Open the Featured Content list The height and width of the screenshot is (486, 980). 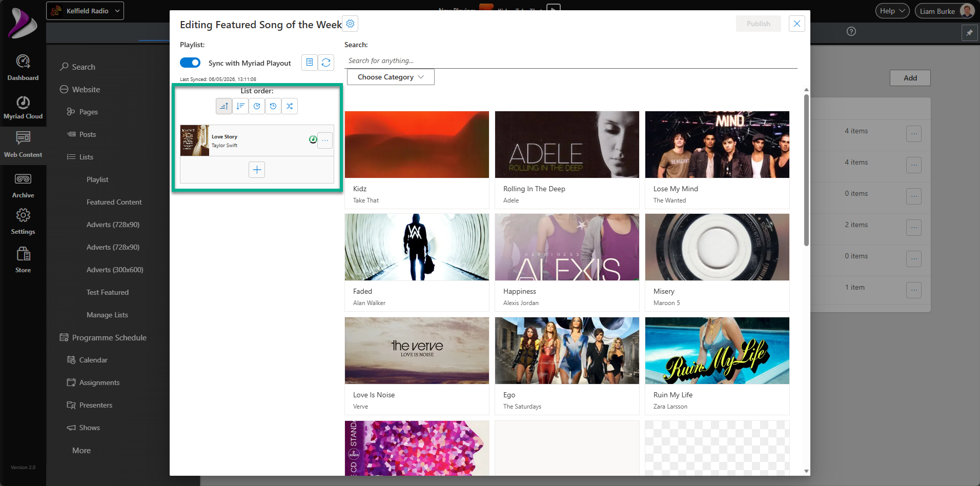114,202
